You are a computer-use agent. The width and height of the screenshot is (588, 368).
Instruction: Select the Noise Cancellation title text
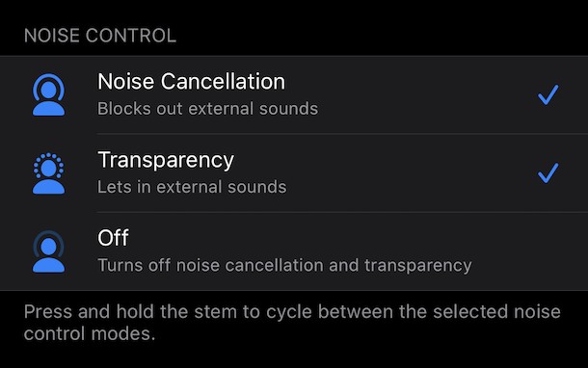[191, 81]
